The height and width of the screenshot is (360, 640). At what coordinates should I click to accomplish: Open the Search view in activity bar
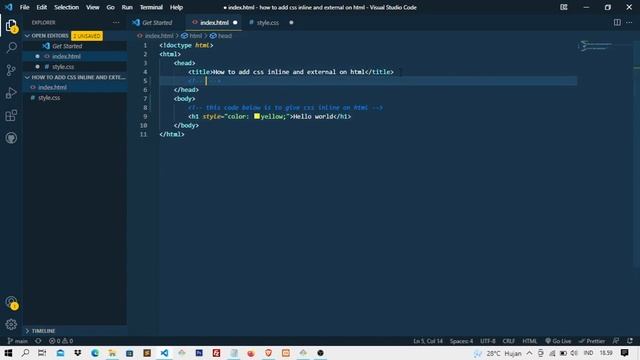point(11,48)
